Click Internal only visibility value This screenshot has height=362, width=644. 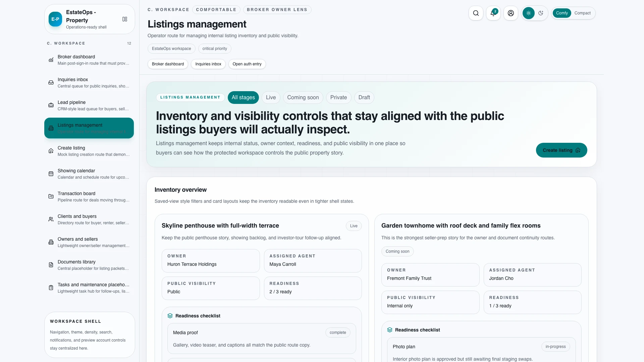tap(400, 306)
